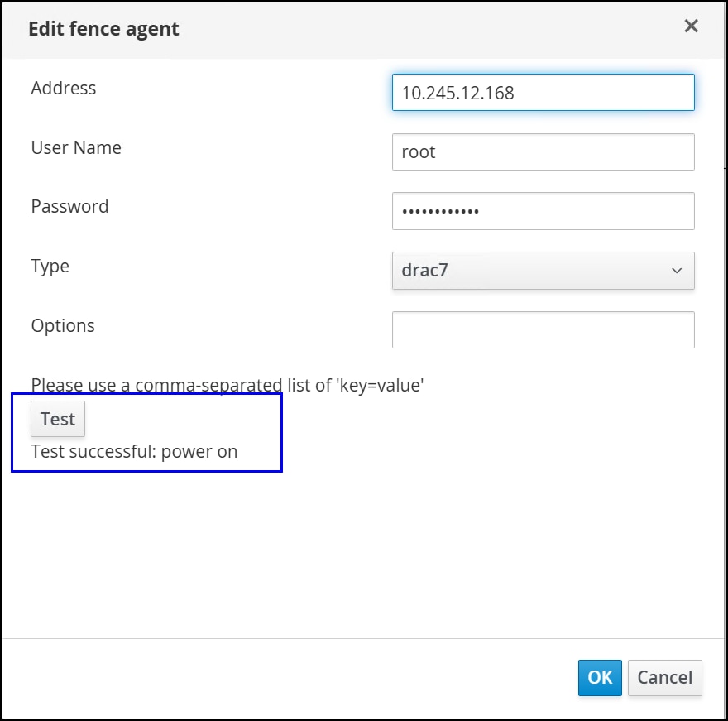This screenshot has height=721, width=728.
Task: Click the Edit fence agent title
Action: click(103, 29)
